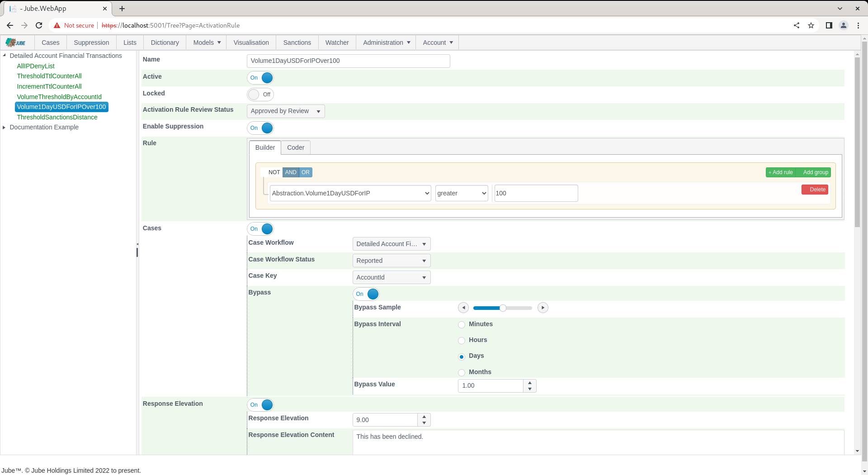The image size is (868, 475).
Task: Open the Lists page
Action: 130,43
